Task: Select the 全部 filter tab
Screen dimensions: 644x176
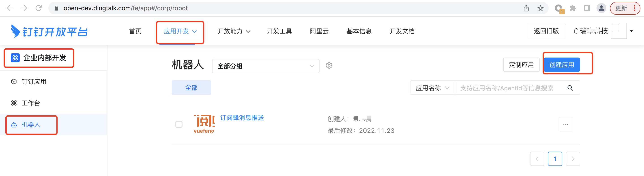Action: pyautogui.click(x=191, y=88)
